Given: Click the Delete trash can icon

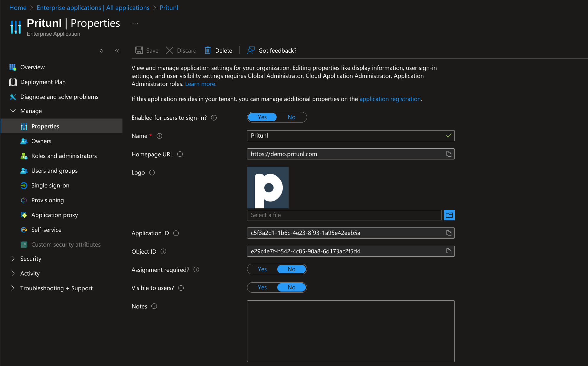Looking at the screenshot, I should pos(208,50).
